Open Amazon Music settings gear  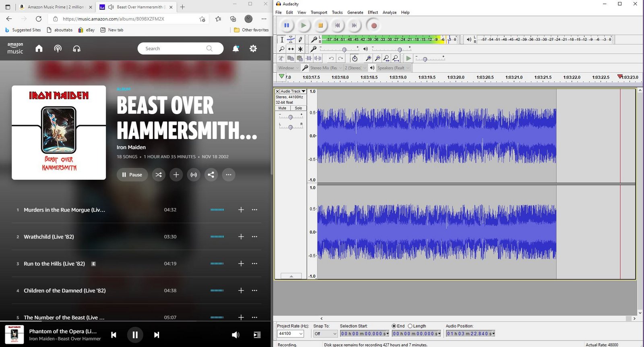253,48
